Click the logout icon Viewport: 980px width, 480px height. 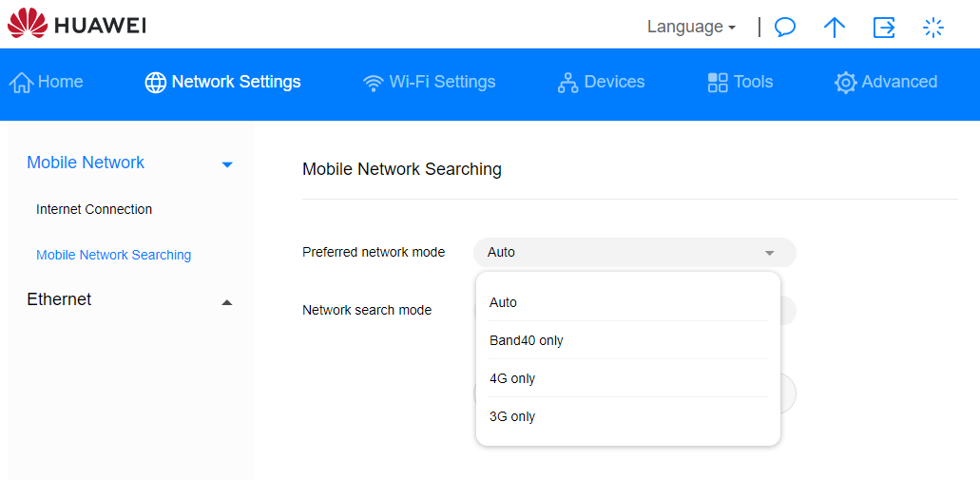point(884,27)
